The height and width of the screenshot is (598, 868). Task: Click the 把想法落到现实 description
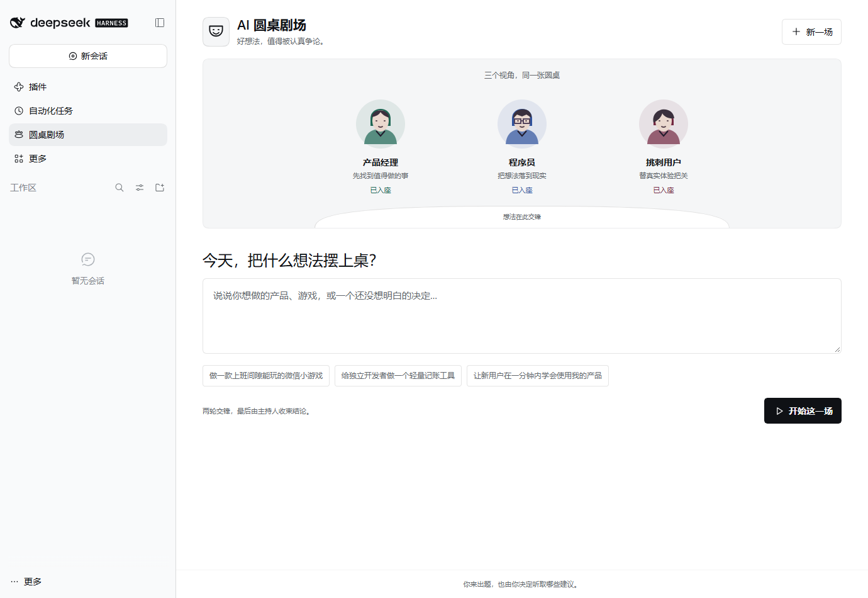(522, 176)
